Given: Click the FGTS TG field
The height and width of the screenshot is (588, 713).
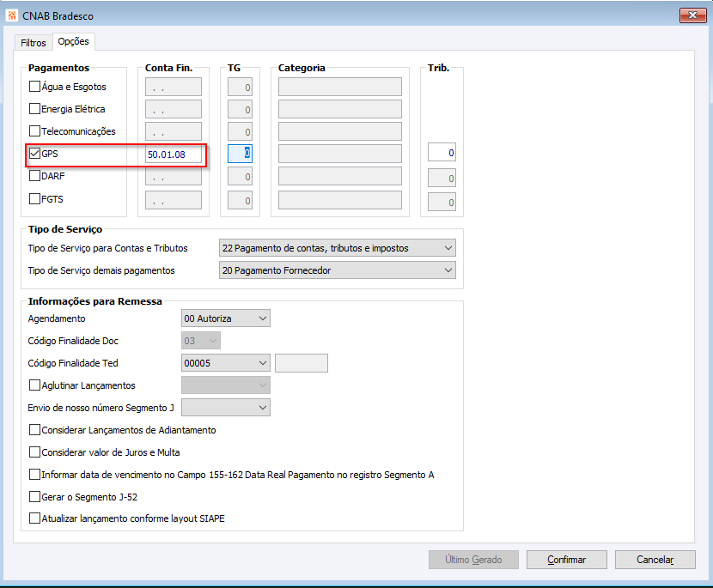Looking at the screenshot, I should 240,200.
